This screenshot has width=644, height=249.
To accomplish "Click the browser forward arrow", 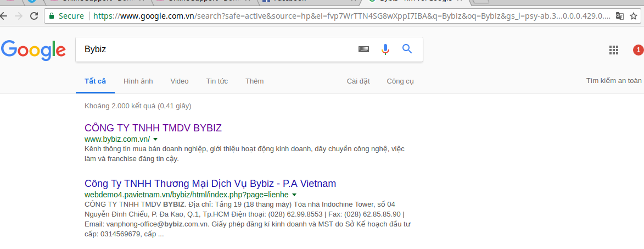I will pos(19,16).
